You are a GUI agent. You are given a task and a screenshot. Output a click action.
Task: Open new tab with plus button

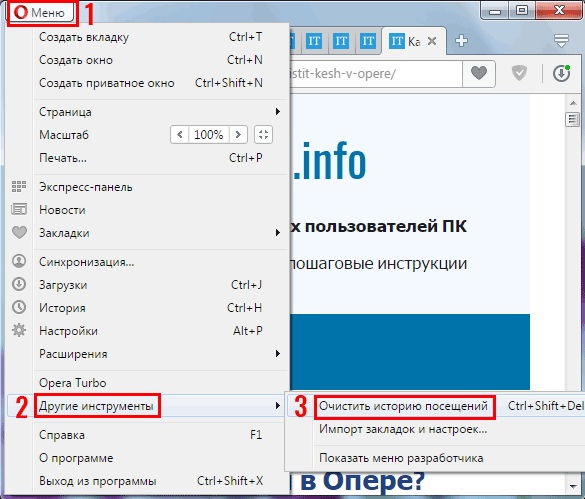(462, 41)
